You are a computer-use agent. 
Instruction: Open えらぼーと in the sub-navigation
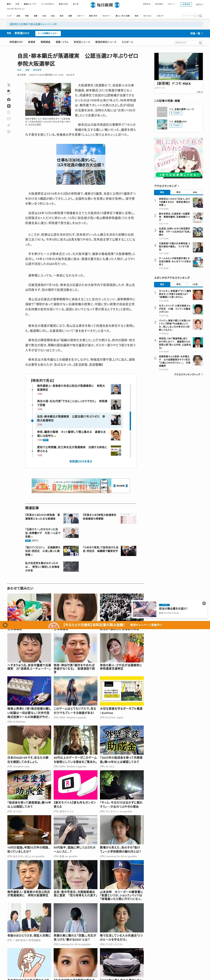click(x=127, y=42)
